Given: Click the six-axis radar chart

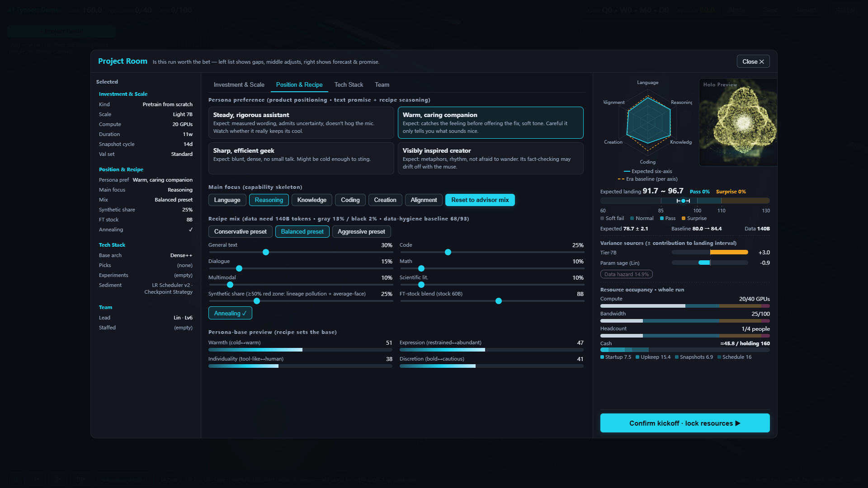Looking at the screenshot, I should tap(648, 122).
